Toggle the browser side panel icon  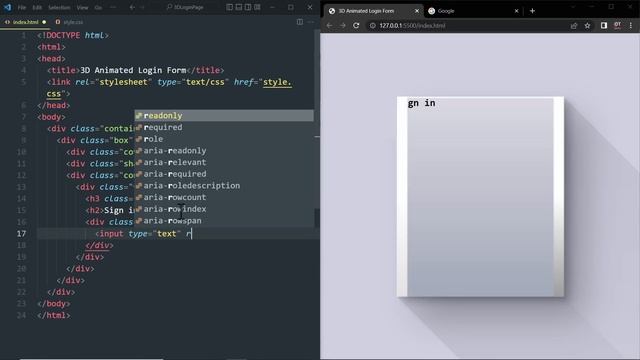[x=604, y=25]
